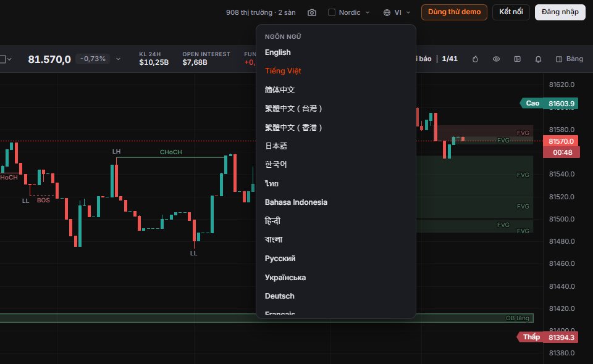
Task: Click the OB tăng order block label
Action: tap(518, 318)
